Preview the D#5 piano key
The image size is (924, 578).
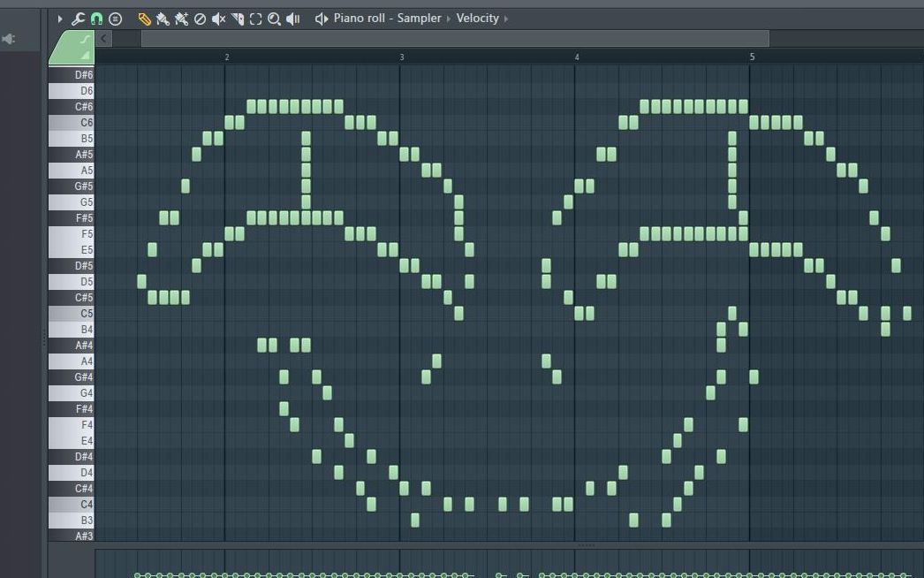click(x=72, y=266)
